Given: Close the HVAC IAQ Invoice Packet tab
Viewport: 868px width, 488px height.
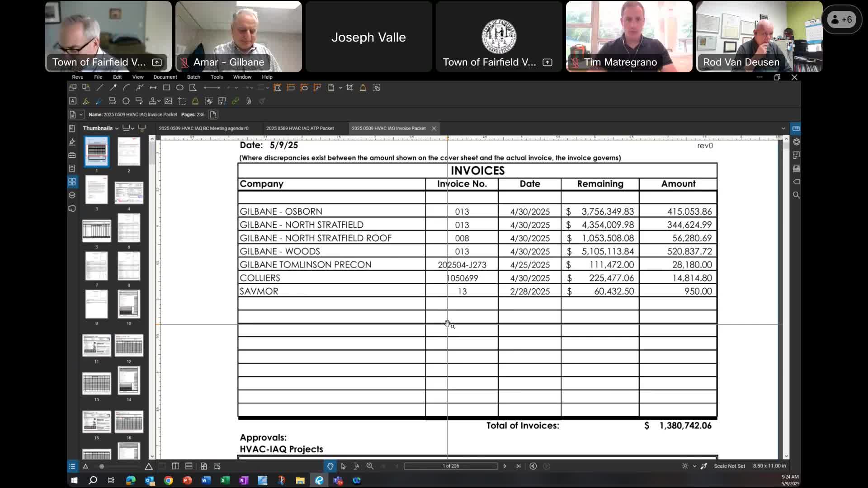Looking at the screenshot, I should pyautogui.click(x=434, y=128).
